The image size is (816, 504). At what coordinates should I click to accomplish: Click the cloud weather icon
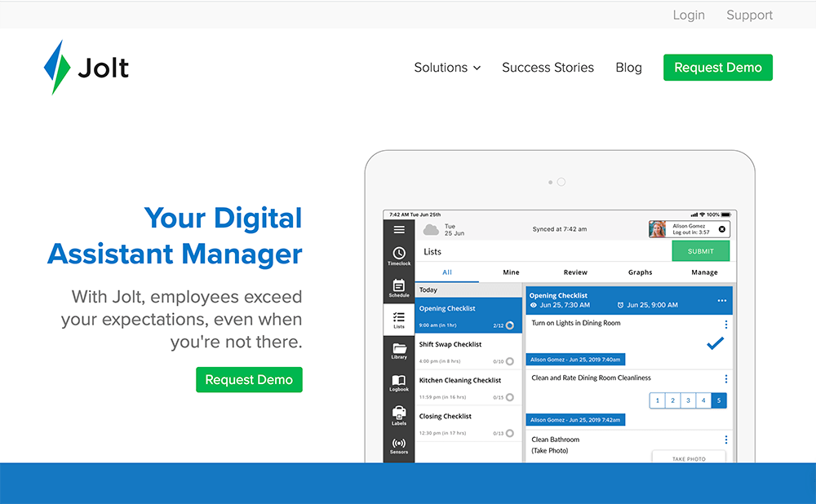pos(431,229)
